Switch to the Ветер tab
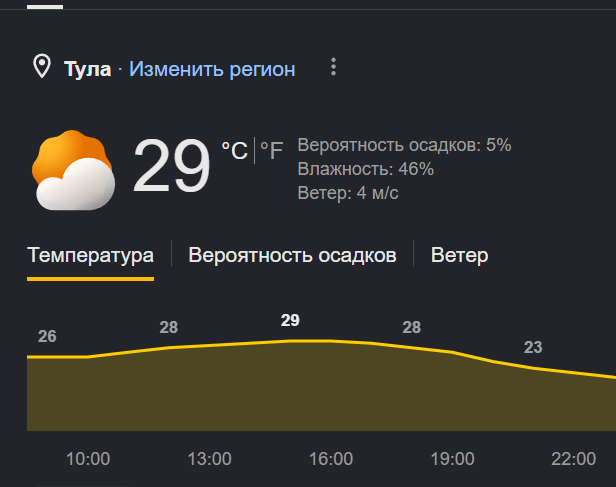This screenshot has width=616, height=487. 460,255
